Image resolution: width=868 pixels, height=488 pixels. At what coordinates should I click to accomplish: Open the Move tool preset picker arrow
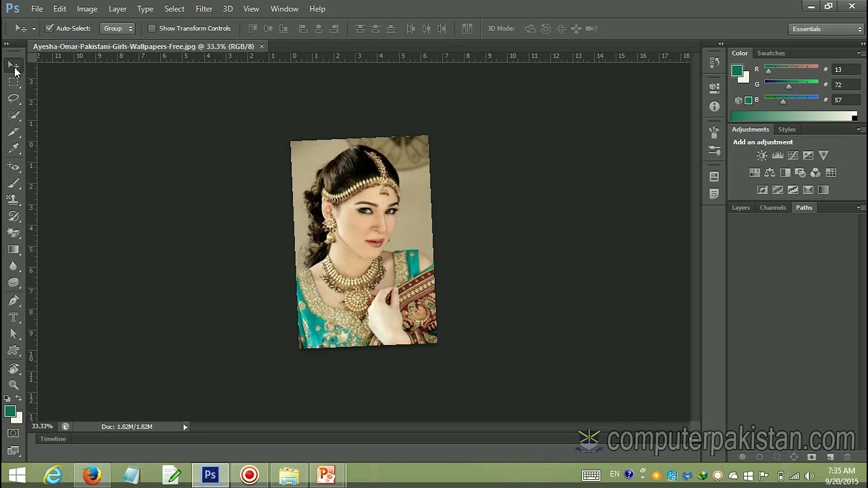click(34, 28)
